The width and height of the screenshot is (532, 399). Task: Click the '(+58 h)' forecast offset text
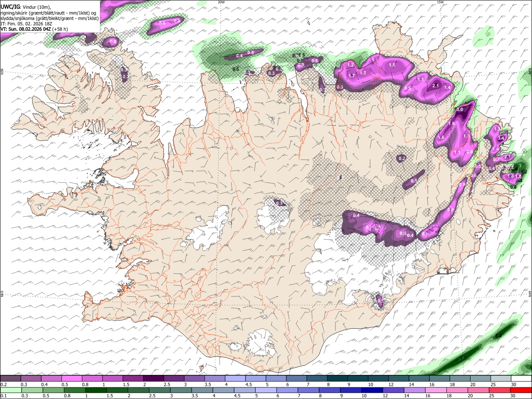tap(60, 29)
